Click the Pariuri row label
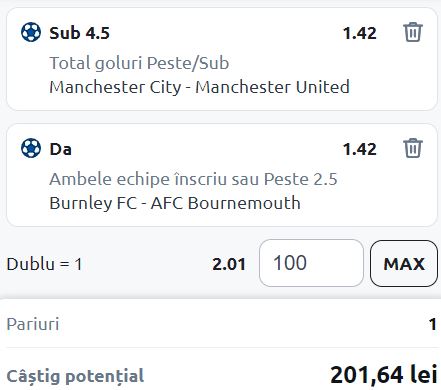Screen dimensions: 441x390 point(33,324)
